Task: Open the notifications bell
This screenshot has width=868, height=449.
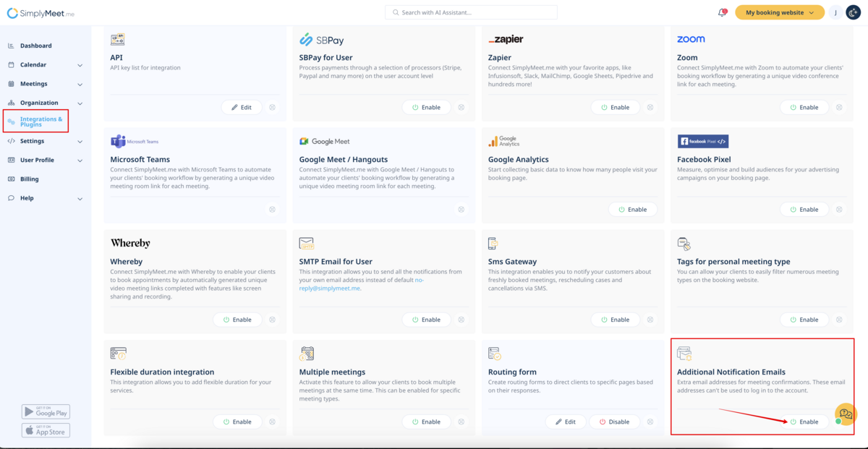Action: 722,12
